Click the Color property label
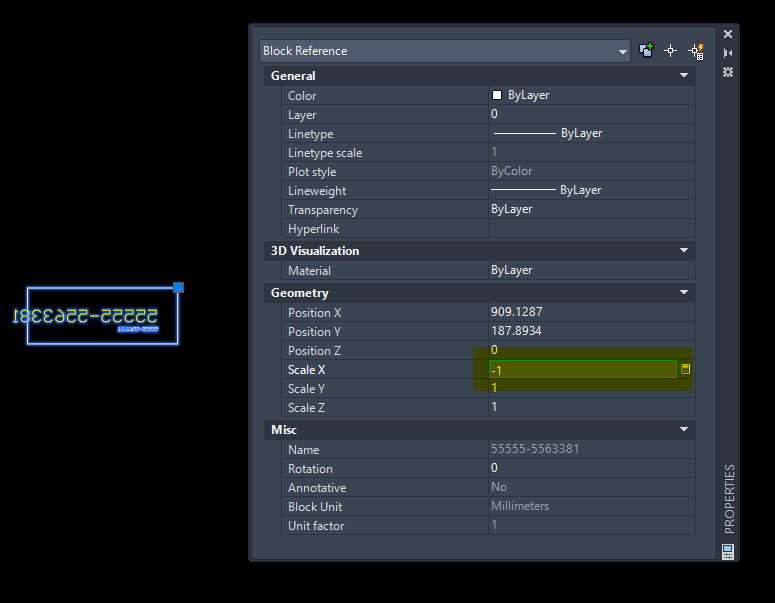 302,96
